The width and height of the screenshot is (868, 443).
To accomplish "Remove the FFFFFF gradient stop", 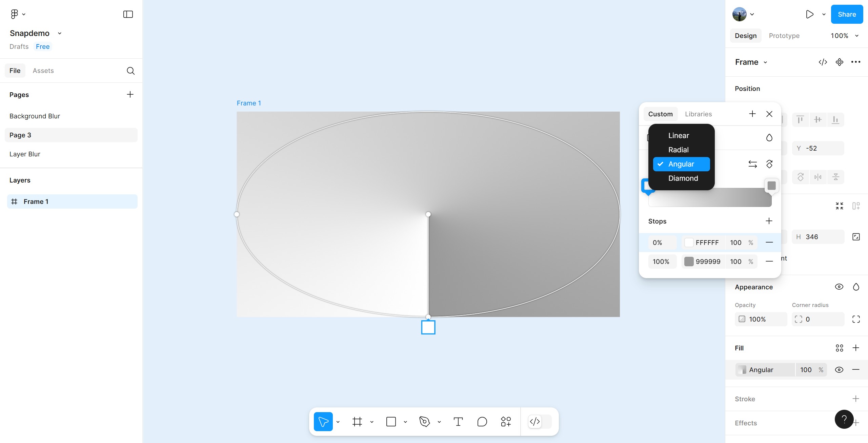I will [769, 242].
